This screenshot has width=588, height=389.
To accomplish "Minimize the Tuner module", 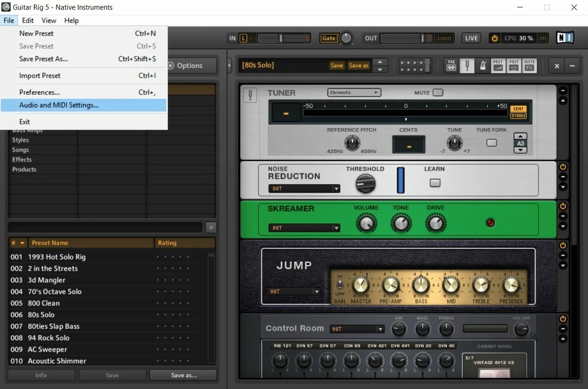I will (x=563, y=90).
